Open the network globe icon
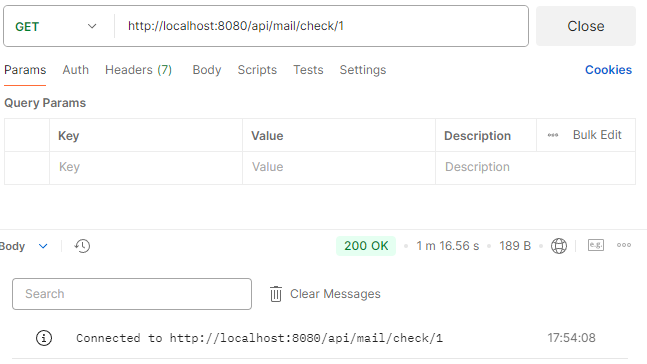The width and height of the screenshot is (647, 364). coord(559,246)
